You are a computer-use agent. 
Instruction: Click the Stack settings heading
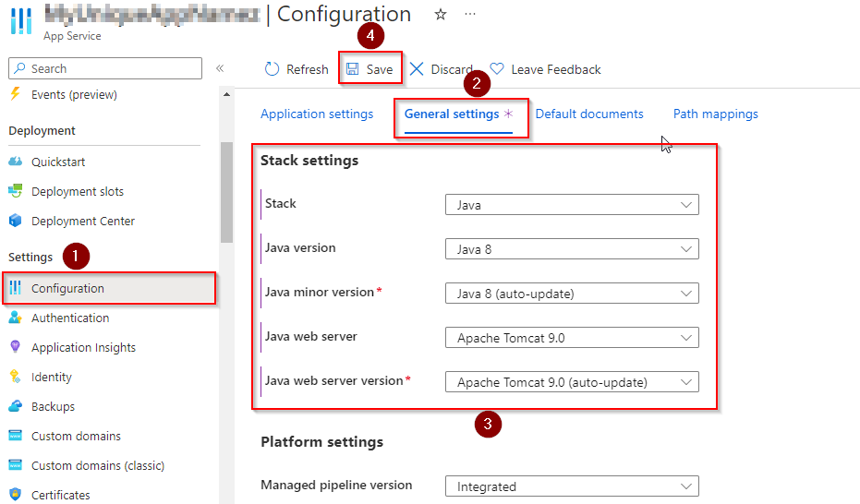tap(309, 161)
